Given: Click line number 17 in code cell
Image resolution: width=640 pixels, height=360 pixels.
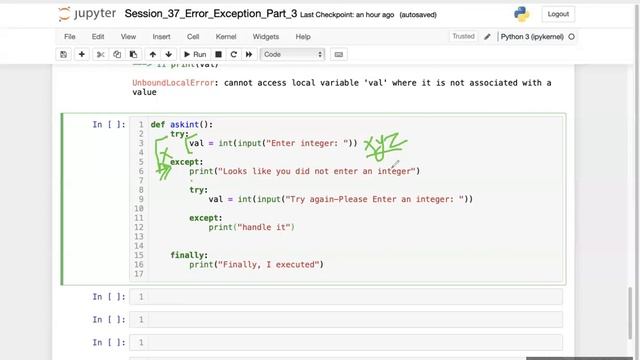Looking at the screenshot, I should pos(139,274).
